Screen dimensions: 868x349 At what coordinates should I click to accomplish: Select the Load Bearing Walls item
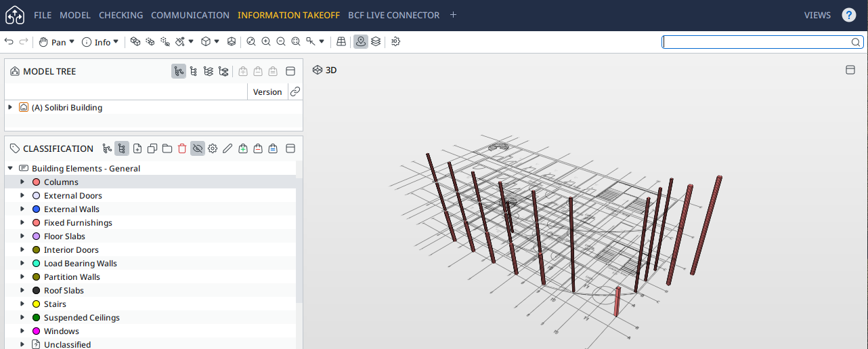[x=81, y=263]
